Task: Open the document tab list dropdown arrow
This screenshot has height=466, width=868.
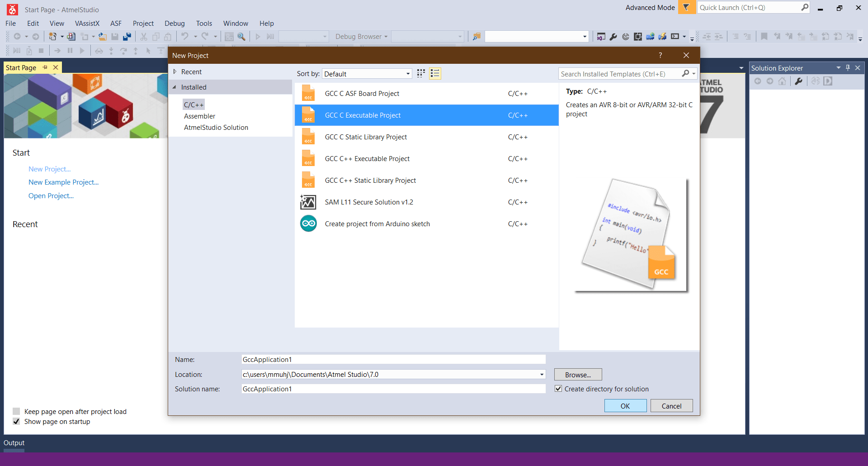Action: coord(741,68)
